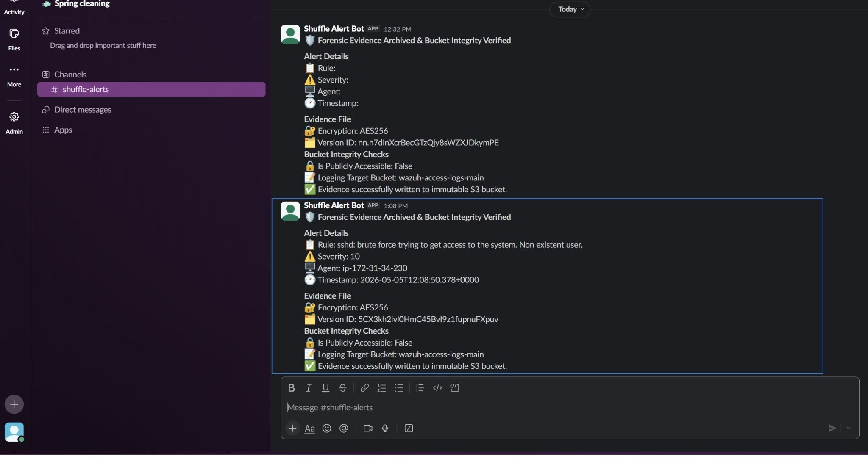
Task: Click Timestamp 2026-05-05T12:08:50.378+0000 text
Action: [398, 280]
